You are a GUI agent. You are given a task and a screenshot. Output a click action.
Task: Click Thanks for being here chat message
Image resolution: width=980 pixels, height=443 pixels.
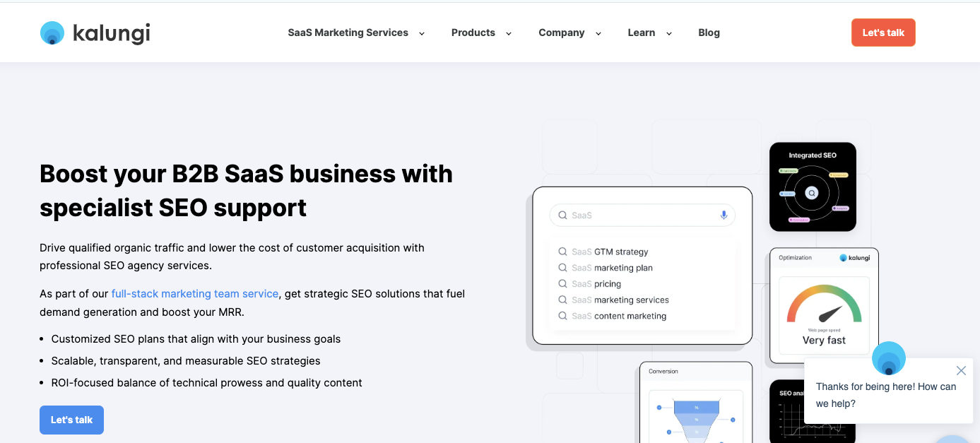(x=886, y=395)
